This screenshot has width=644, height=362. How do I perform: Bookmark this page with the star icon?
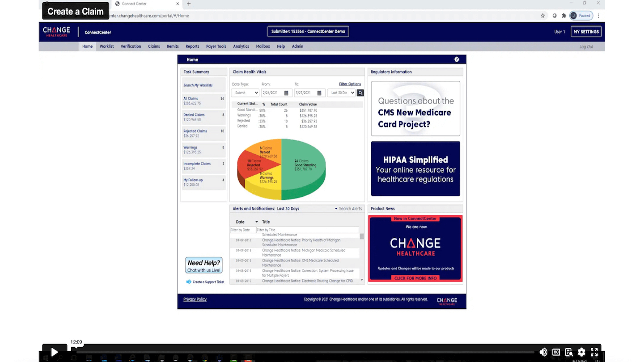543,16
